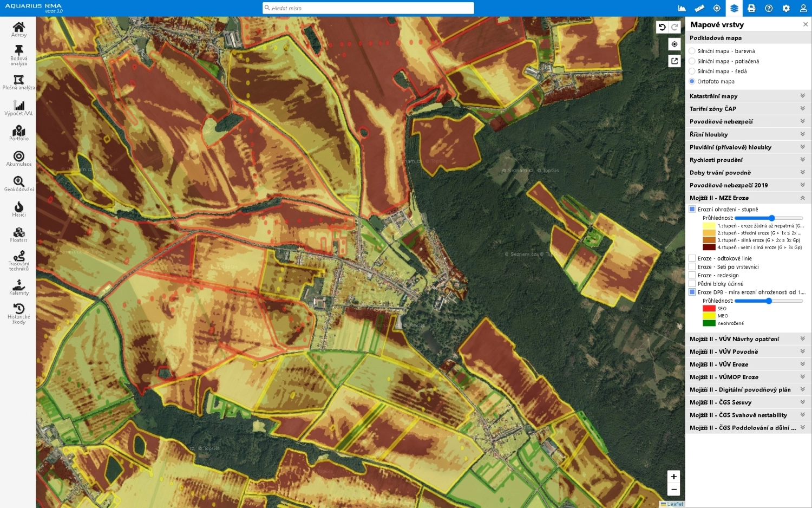Click the Erozní ohrožení transparency slider handle
812x508 pixels.
tap(771, 218)
